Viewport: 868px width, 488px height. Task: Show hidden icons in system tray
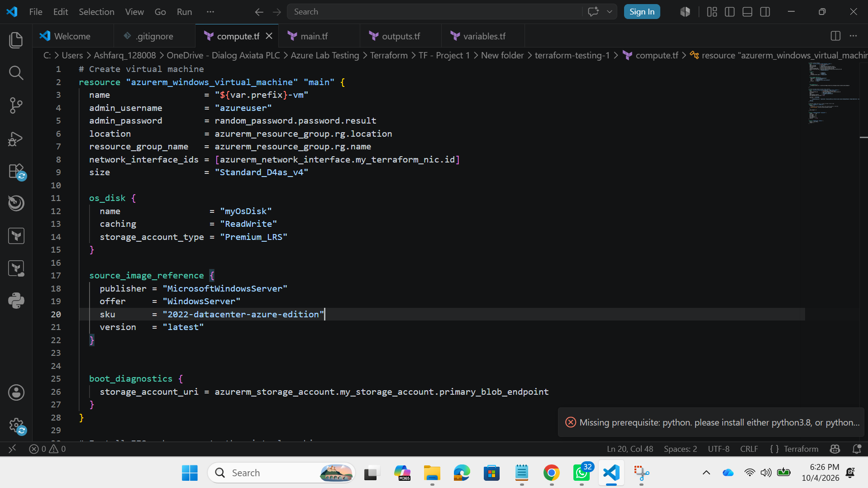point(706,473)
